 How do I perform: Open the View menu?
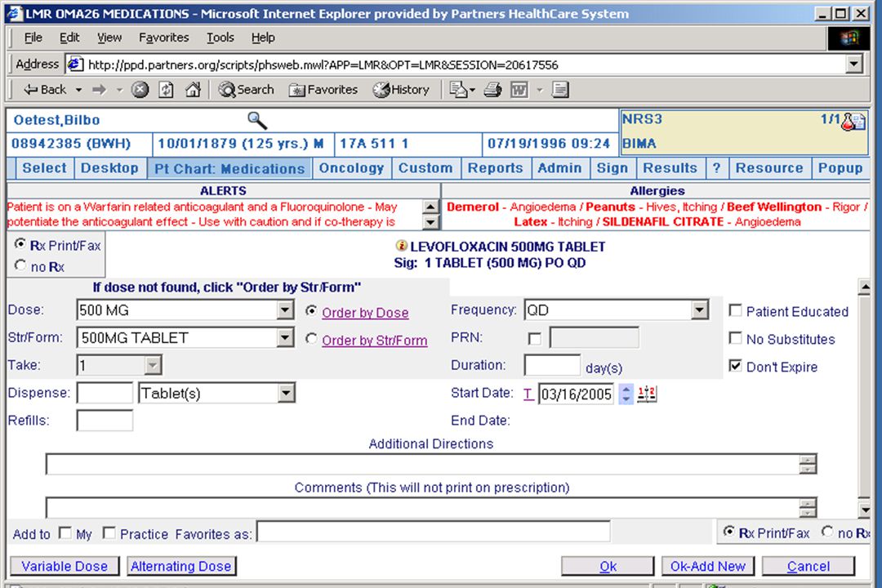109,38
